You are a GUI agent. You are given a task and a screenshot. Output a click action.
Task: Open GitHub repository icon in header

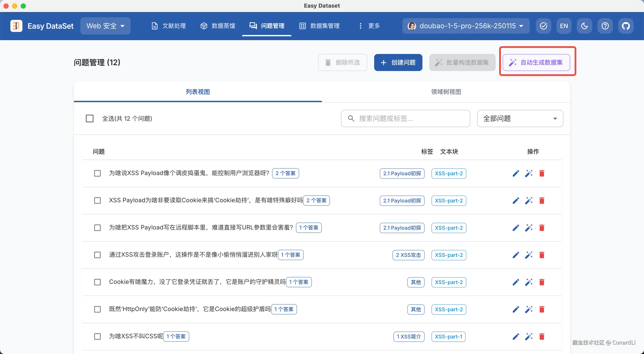pos(625,26)
